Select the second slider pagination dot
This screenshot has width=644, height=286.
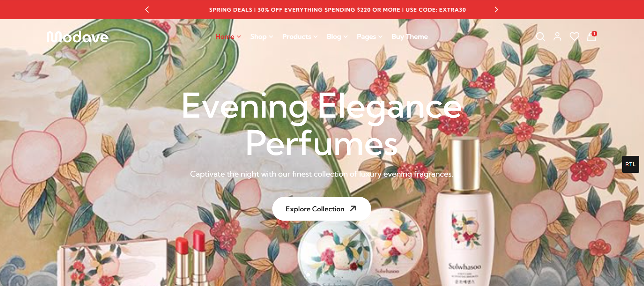(322, 274)
